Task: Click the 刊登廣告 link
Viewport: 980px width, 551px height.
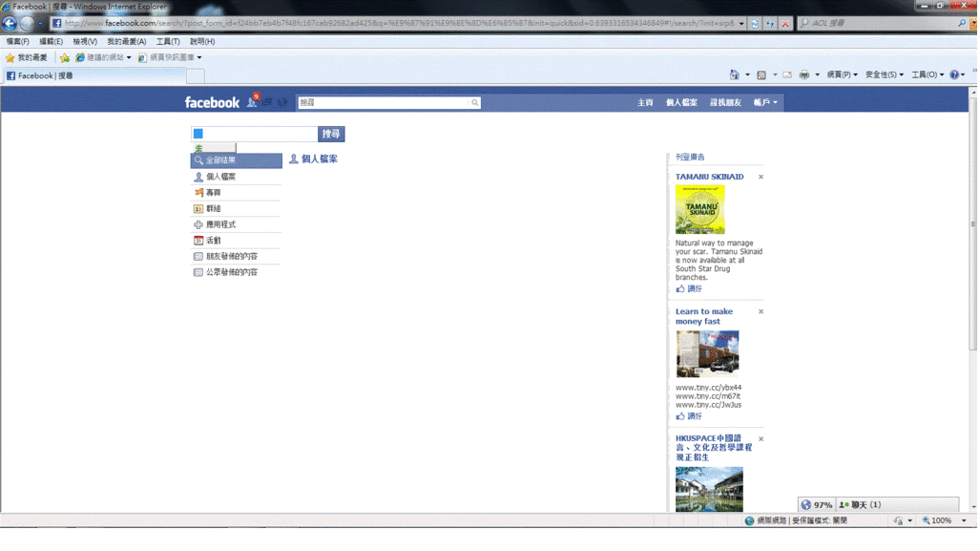Action: coord(690,157)
